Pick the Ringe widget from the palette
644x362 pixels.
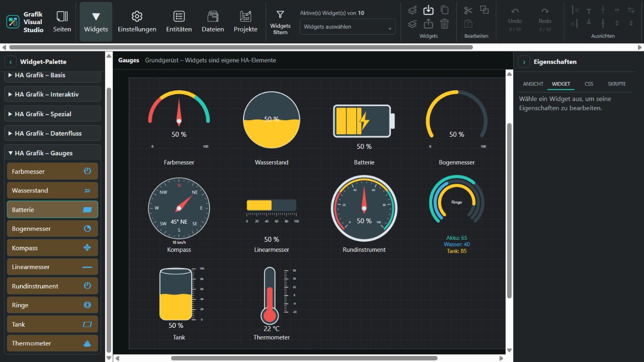pos(52,305)
